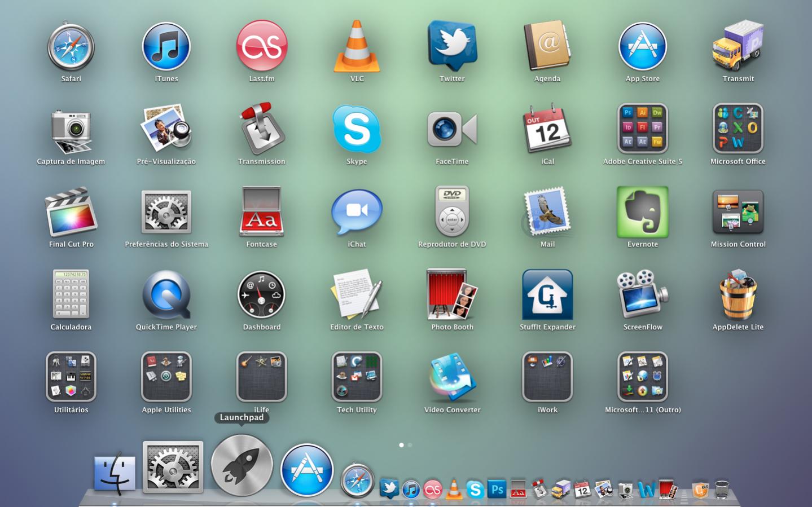The width and height of the screenshot is (812, 507).
Task: Click the Safari compass in the Dock
Action: [x=357, y=480]
